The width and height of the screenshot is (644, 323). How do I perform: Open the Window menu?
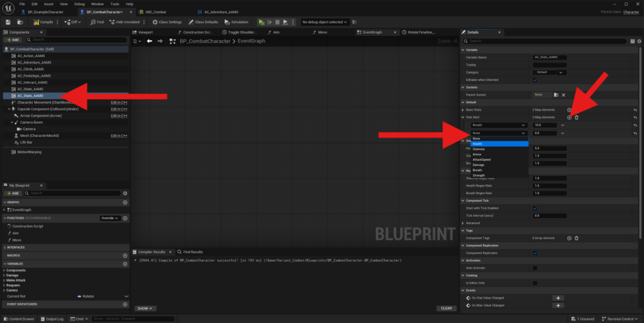pos(97,4)
